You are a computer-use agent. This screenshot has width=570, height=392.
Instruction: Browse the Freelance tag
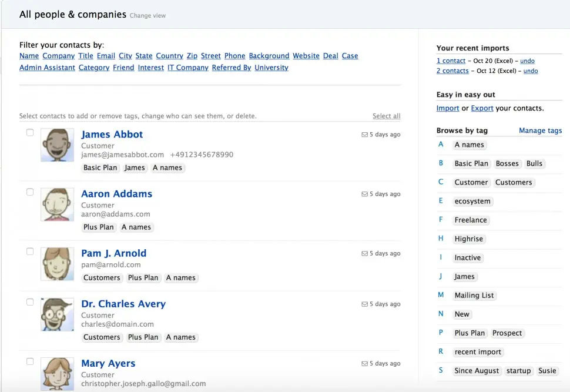(470, 220)
